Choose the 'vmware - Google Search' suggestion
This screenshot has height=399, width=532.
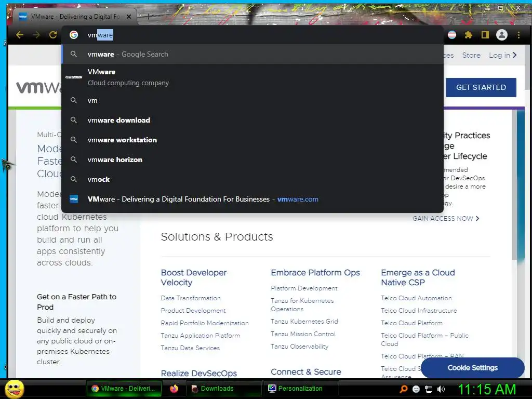252,54
